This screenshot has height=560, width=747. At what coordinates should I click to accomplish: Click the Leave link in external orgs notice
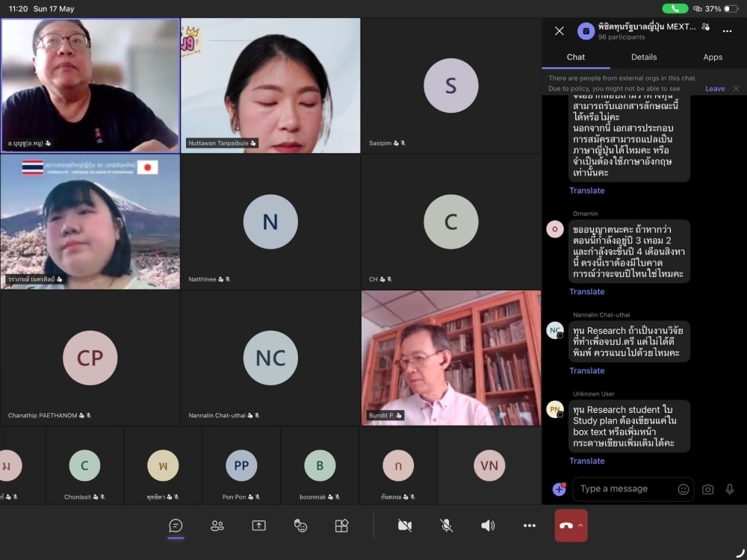point(715,89)
